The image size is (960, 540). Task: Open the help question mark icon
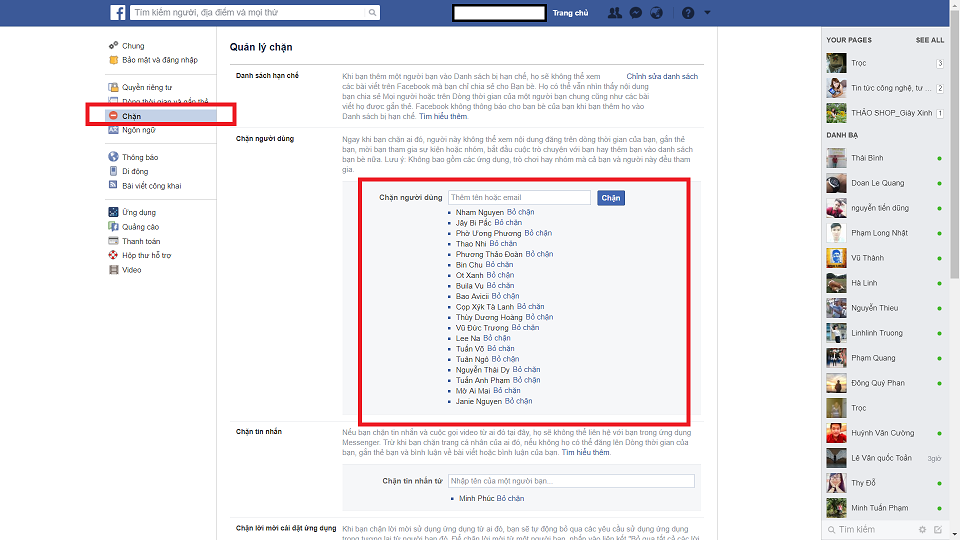(x=688, y=13)
